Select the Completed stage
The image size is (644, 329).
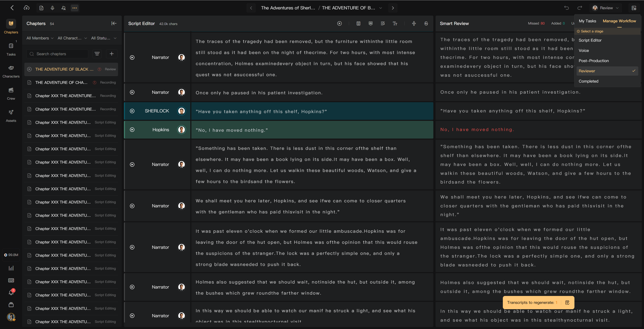click(607, 81)
